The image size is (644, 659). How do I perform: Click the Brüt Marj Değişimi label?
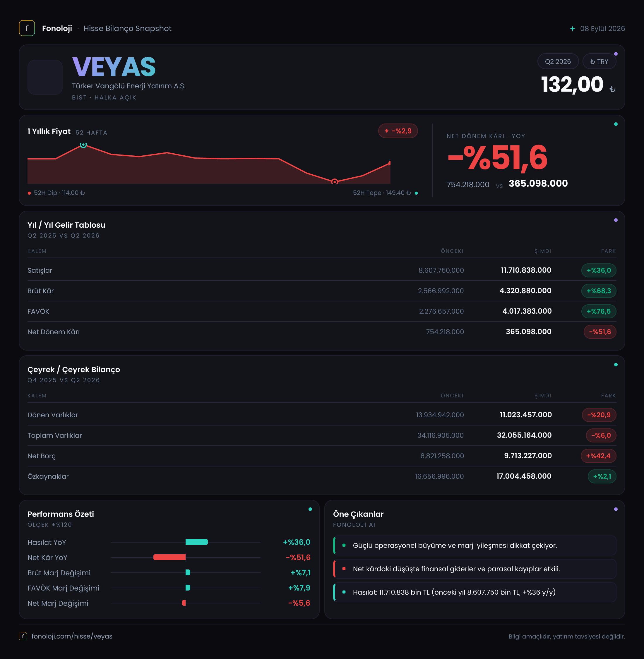(59, 573)
